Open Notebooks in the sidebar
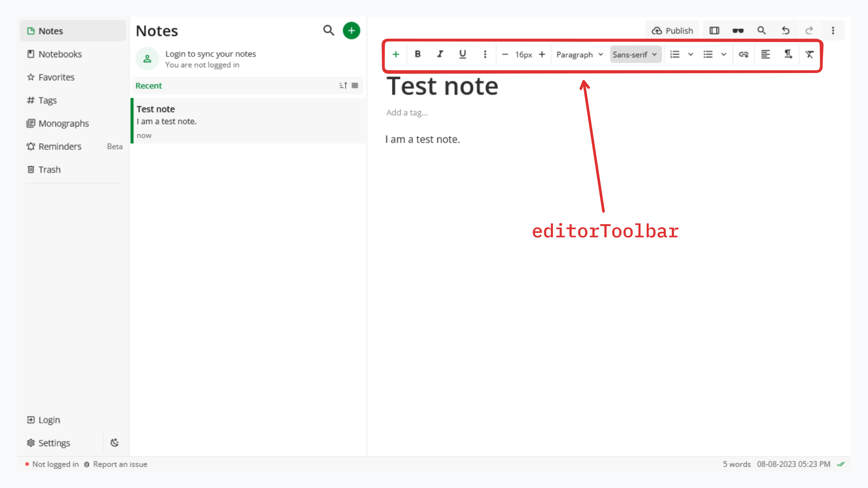This screenshot has height=488, width=868. 60,54
